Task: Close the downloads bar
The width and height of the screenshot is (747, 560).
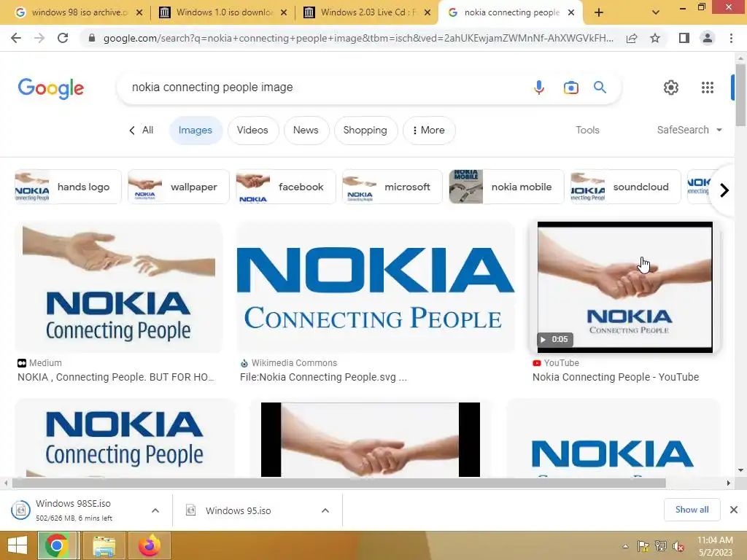Action: pyautogui.click(x=734, y=510)
